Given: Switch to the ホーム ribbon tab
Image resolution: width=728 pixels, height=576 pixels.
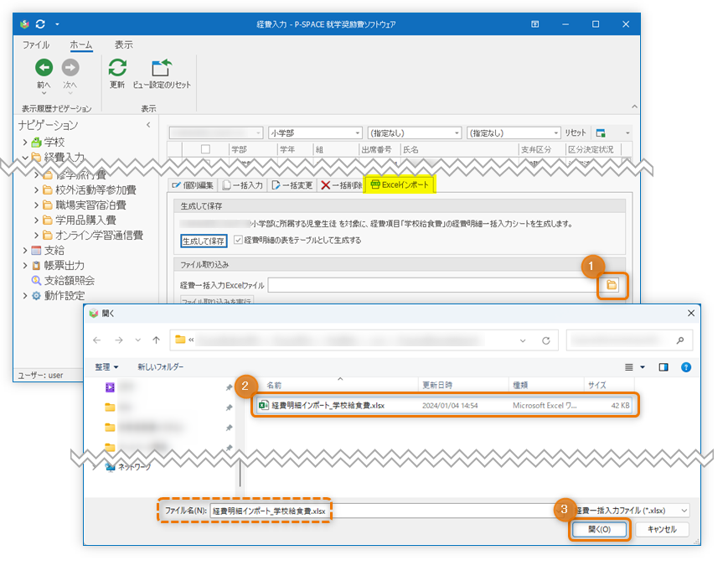Looking at the screenshot, I should pos(80,44).
